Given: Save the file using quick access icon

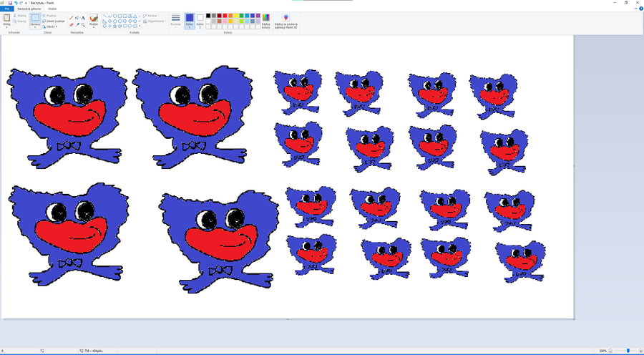Looking at the screenshot, I should pyautogui.click(x=10, y=3).
